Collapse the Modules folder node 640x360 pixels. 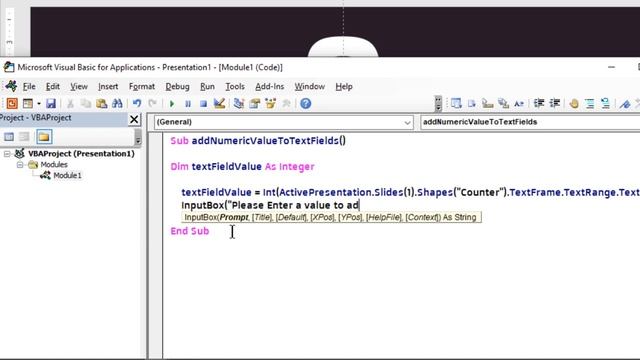pyautogui.click(x=20, y=164)
